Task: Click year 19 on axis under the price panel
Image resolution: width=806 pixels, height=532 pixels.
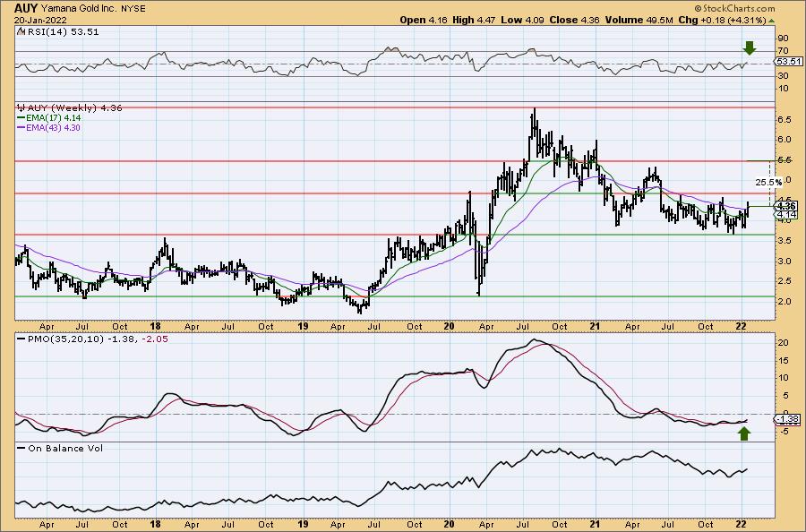Action: [x=303, y=326]
